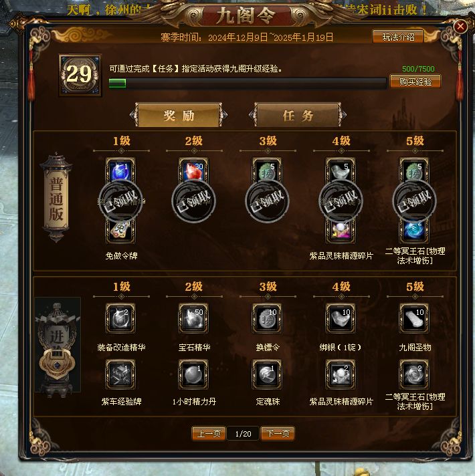475x476 pixels.
Task: Click the 进阶版 lantern emblem to upgrade
Action: coord(57,345)
